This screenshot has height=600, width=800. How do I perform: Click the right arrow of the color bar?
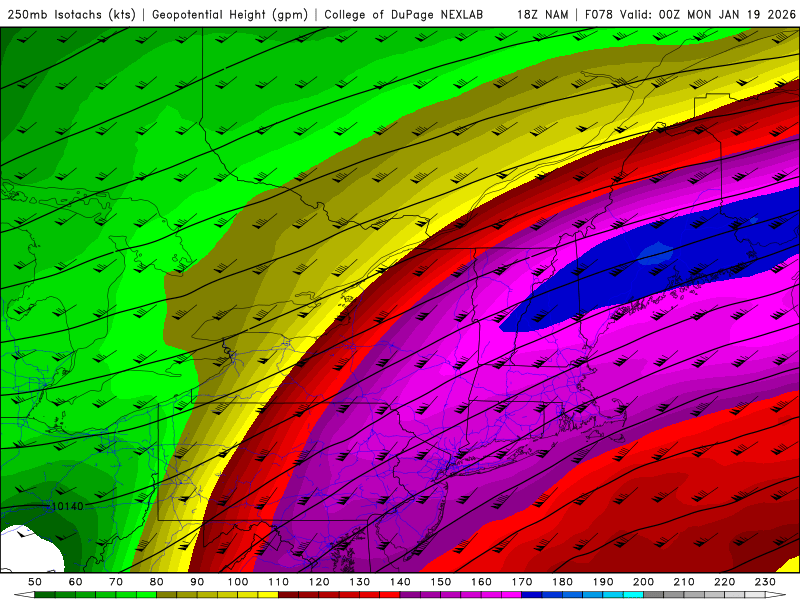coord(776,595)
